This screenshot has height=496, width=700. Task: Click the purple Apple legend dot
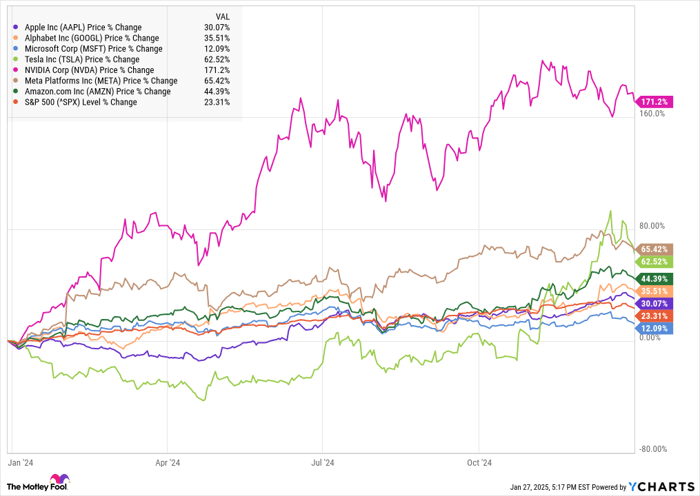coord(14,27)
